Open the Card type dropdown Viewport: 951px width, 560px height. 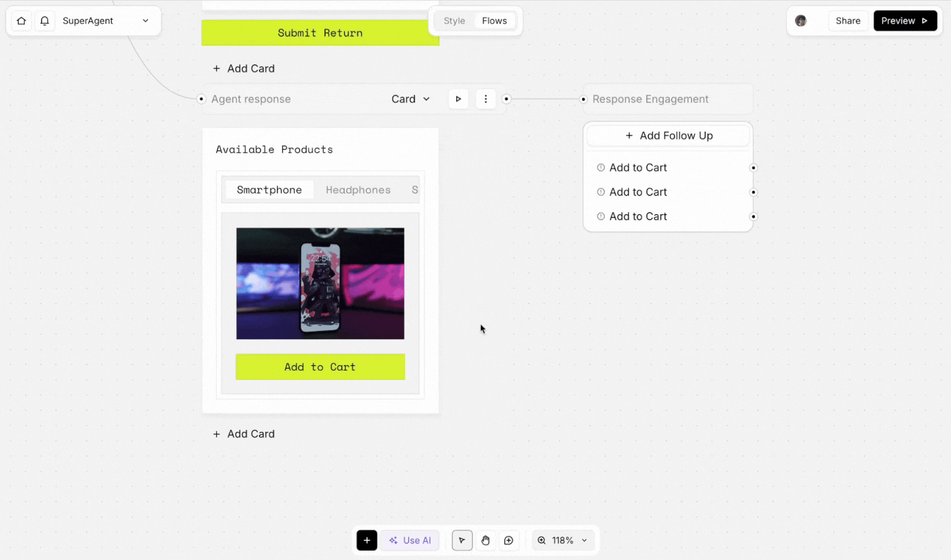click(410, 99)
